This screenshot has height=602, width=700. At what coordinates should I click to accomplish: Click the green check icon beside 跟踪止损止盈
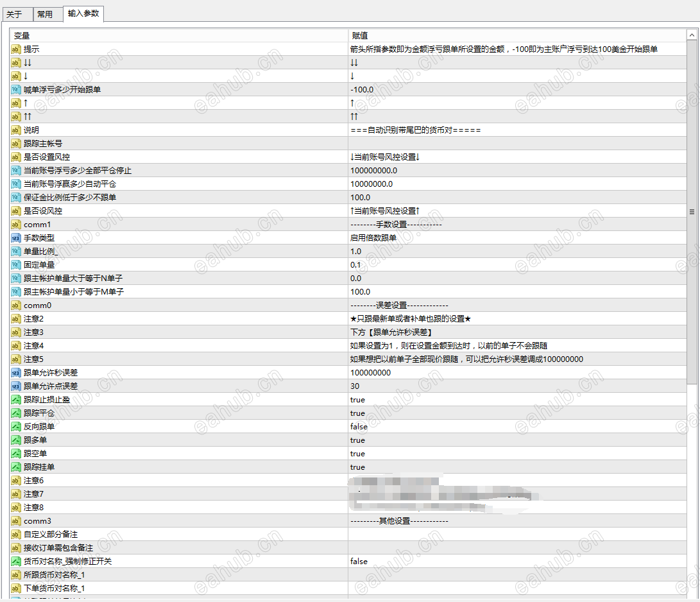click(x=15, y=399)
